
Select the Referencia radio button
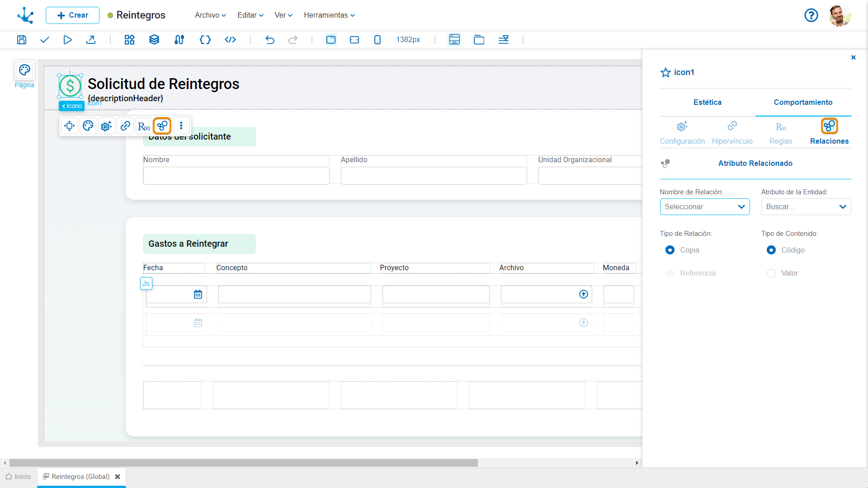(x=670, y=273)
